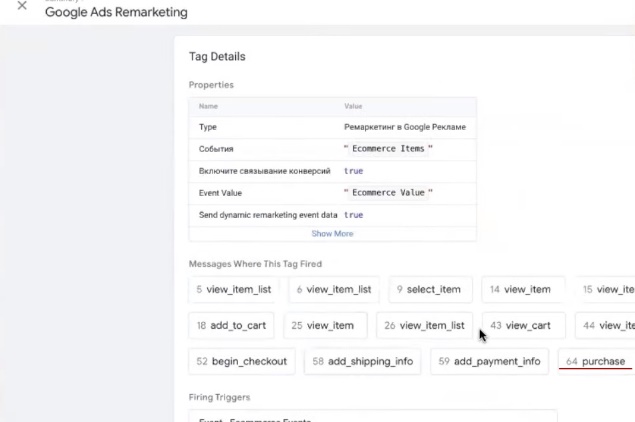Expand properties with Show More

[x=332, y=234]
